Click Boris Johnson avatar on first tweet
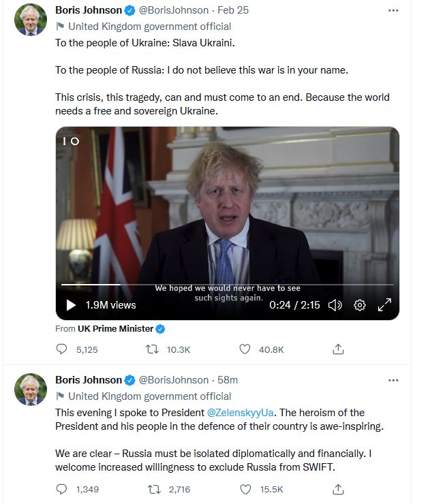 coord(31,20)
